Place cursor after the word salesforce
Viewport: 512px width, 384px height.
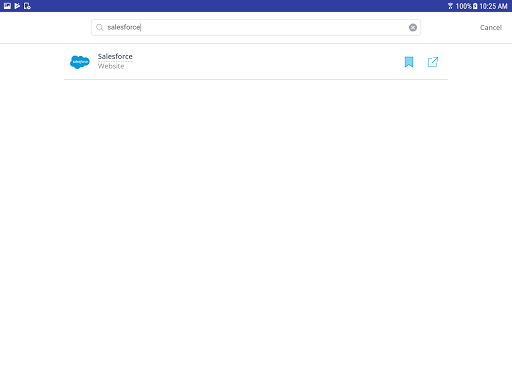tap(141, 27)
